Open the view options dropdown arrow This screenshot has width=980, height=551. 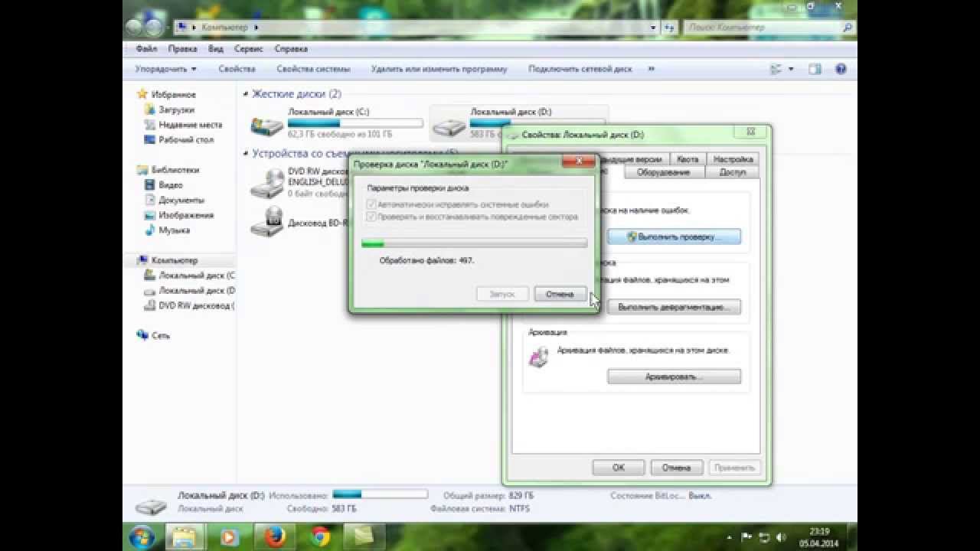[790, 69]
